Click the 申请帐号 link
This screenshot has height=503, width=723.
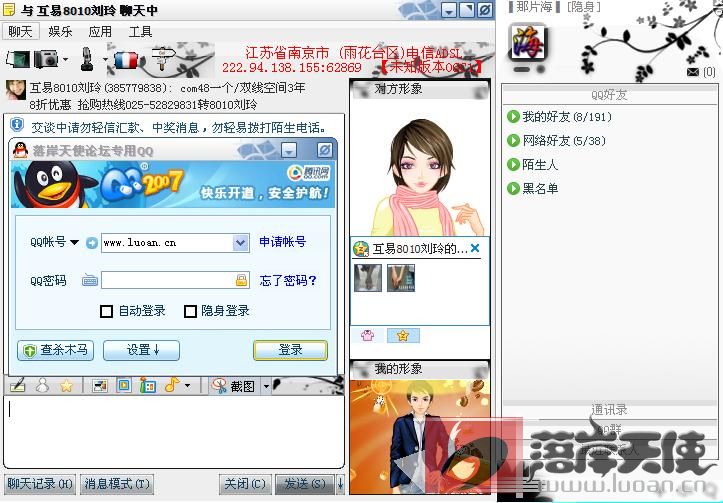coord(283,242)
